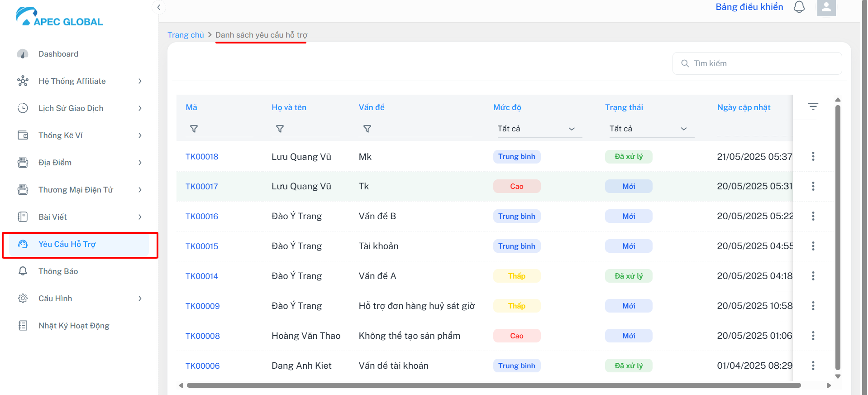
Task: Expand the Thống Kê Ví sidebar menu
Action: 80,135
